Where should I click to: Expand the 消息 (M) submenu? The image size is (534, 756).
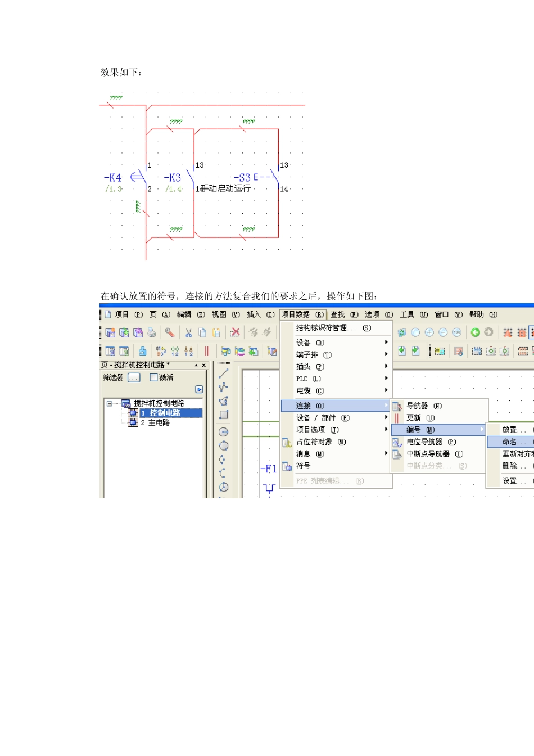tap(336, 453)
